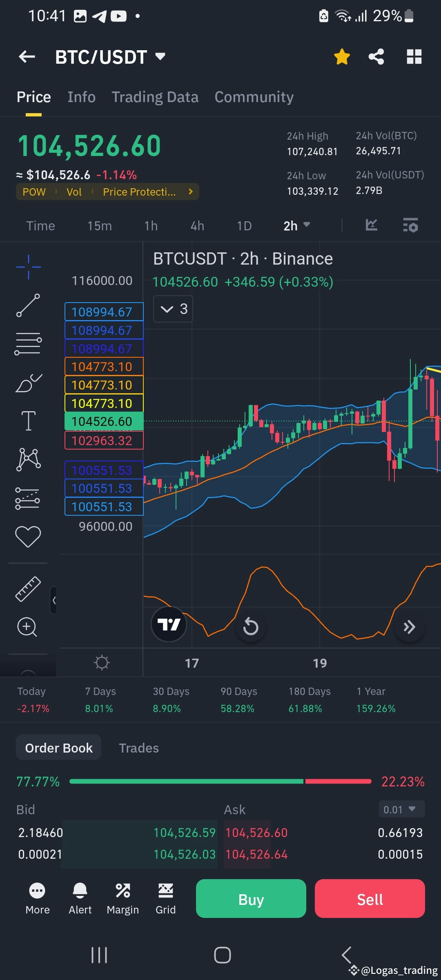
Task: Select the Fibonacci retracement tool
Action: 28,343
